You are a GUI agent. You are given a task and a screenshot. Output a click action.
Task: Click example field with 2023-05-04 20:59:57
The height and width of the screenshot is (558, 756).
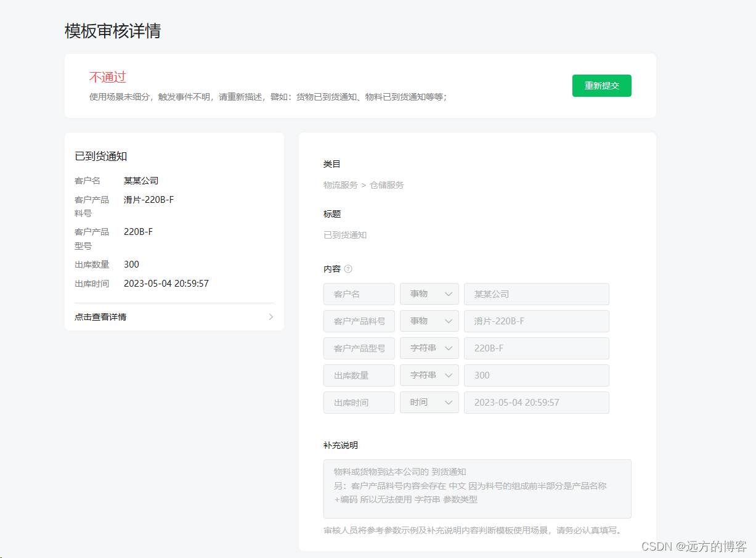(x=537, y=403)
